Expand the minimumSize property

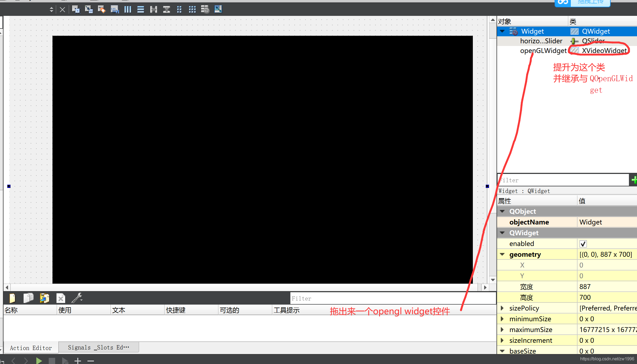coord(502,319)
